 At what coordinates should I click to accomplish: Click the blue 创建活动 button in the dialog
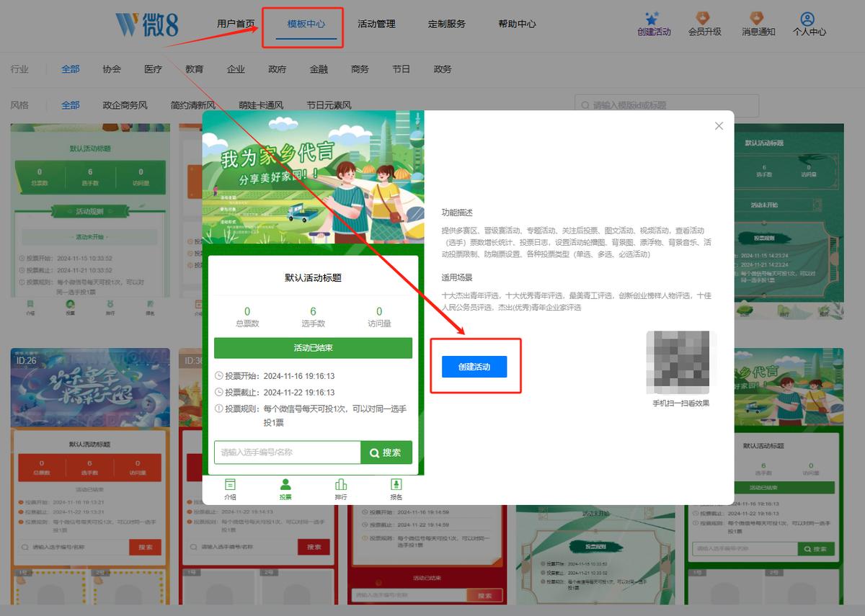click(x=474, y=367)
